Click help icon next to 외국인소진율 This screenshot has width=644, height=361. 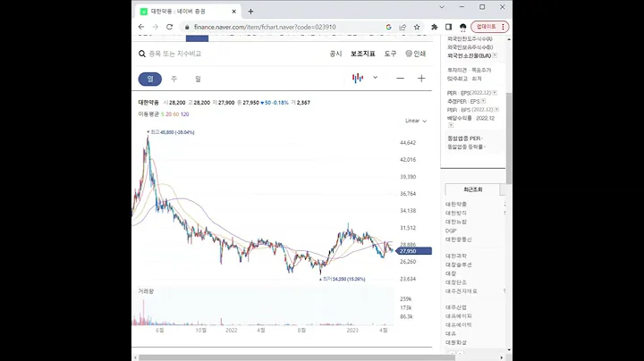coord(495,55)
